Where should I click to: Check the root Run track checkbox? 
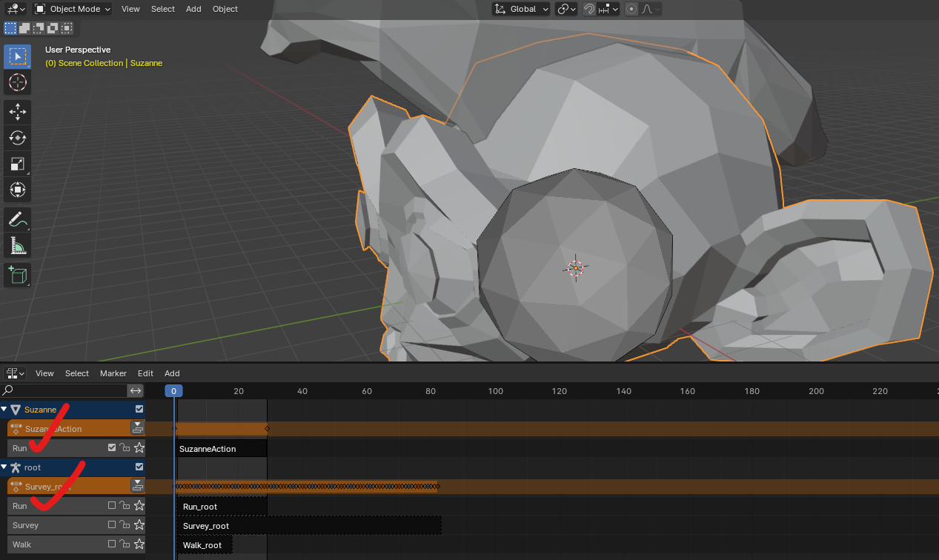[x=112, y=505]
